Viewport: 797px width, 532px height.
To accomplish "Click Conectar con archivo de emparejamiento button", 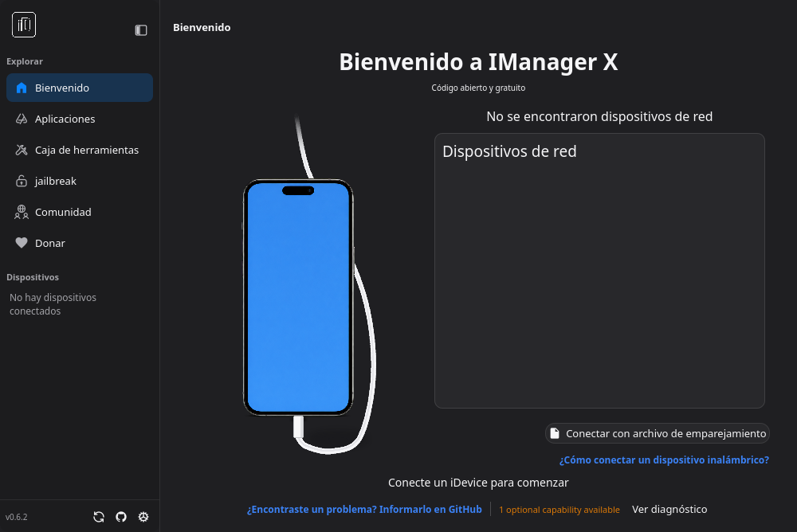I will [x=658, y=433].
